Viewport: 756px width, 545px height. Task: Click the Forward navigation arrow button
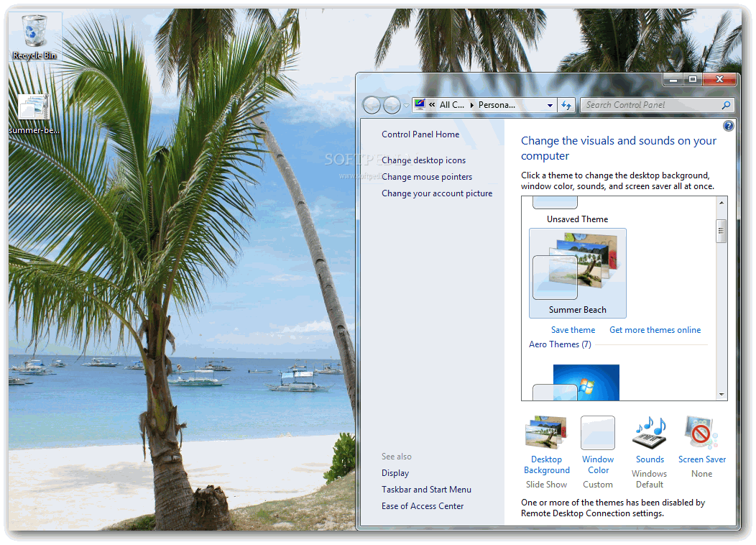click(x=392, y=105)
